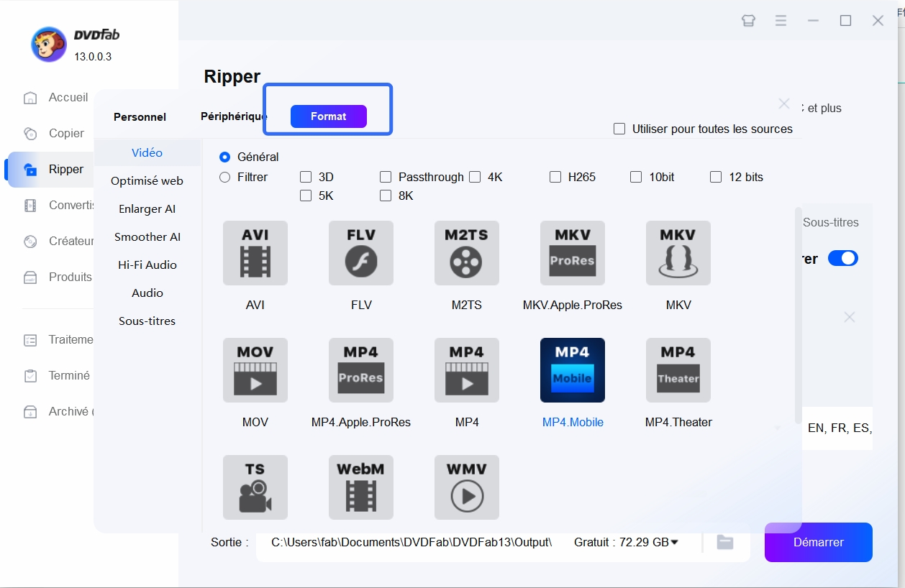Open the Accueil home sidebar icon
The image size is (905, 588).
(x=30, y=98)
